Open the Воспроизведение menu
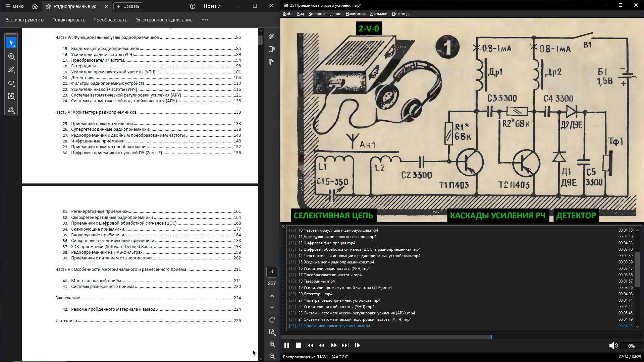Image resolution: width=644 pixels, height=362 pixels. tap(324, 14)
